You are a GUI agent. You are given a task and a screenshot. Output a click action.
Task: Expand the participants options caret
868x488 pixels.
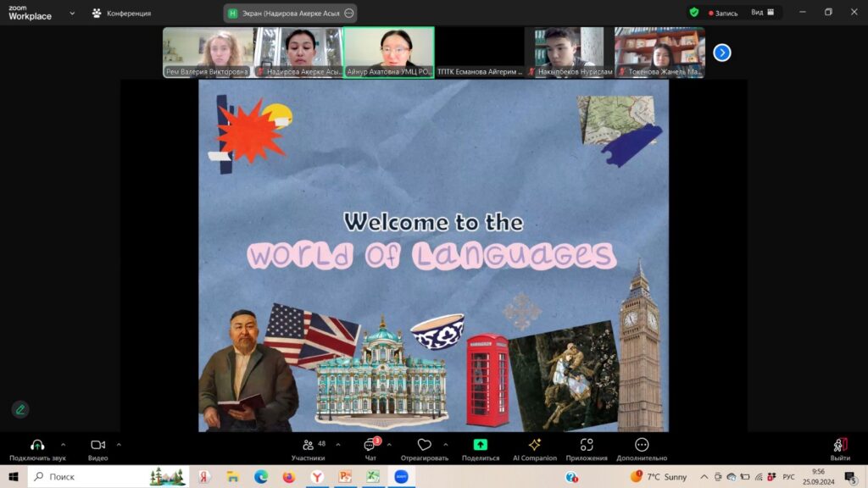tap(338, 444)
